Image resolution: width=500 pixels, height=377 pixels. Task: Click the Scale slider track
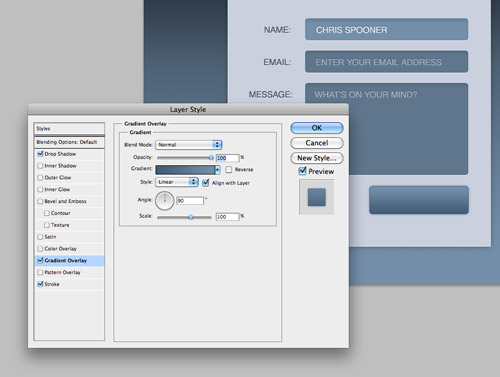pyautogui.click(x=184, y=217)
